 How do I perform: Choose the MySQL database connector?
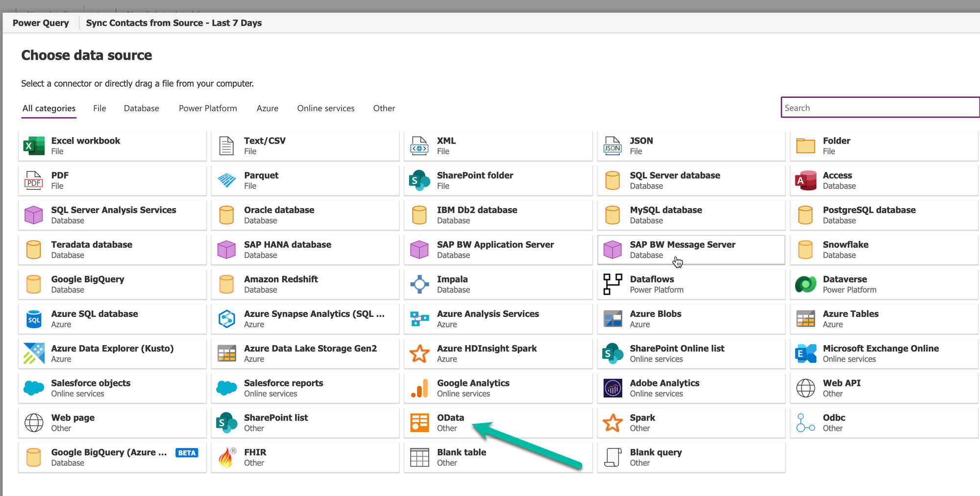[x=691, y=215]
